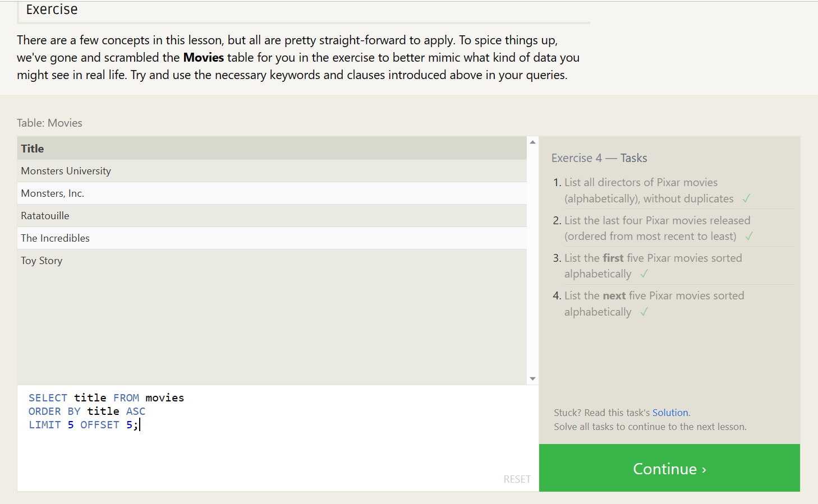818x504 pixels.
Task: Click the Monsters University row
Action: [272, 171]
